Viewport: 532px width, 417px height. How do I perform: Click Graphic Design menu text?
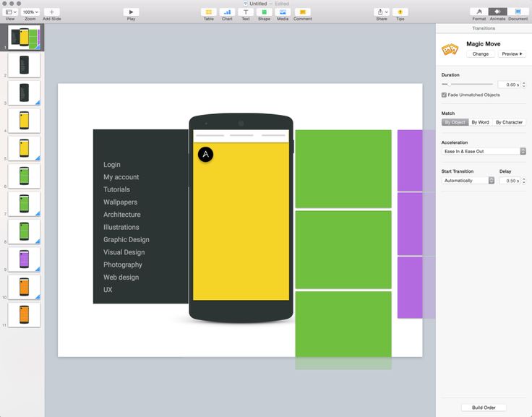[126, 239]
